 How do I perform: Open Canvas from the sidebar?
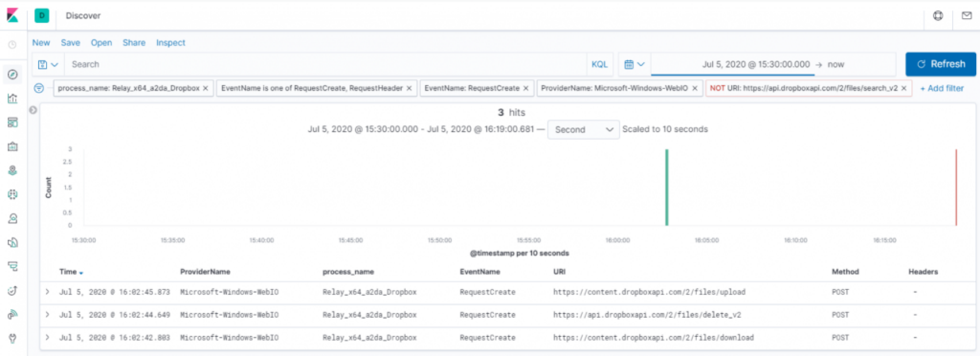(x=12, y=146)
